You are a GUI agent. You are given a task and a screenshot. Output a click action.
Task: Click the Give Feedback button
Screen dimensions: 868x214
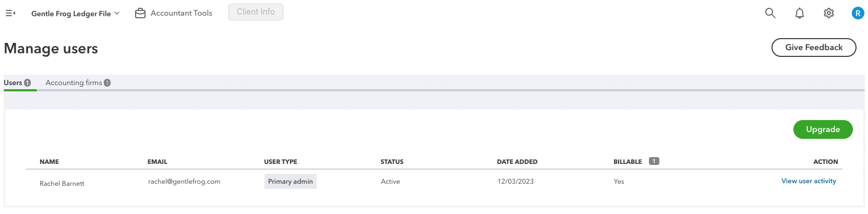click(814, 47)
